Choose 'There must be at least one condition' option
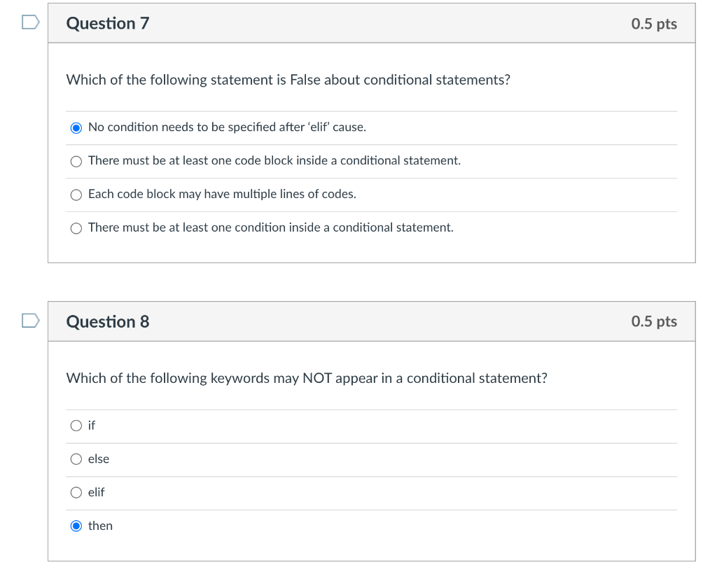717x588 pixels. tap(76, 227)
